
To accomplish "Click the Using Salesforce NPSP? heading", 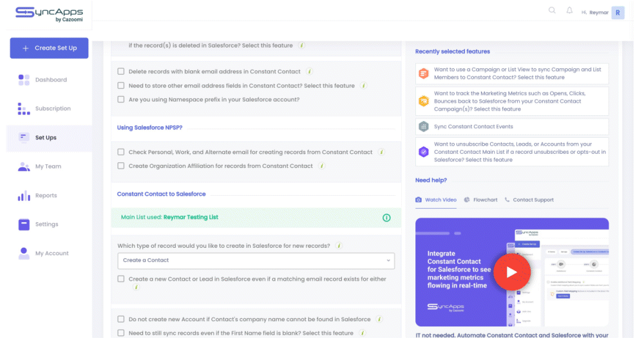I will pyautogui.click(x=149, y=127).
